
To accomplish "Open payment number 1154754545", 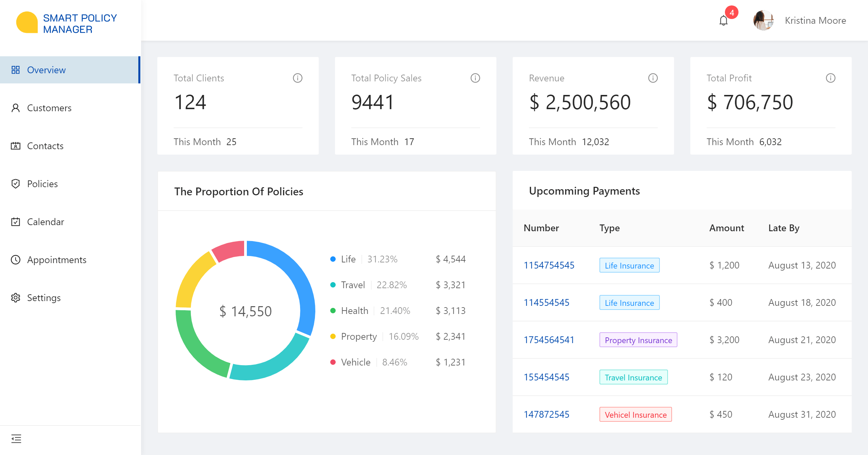I will click(549, 265).
